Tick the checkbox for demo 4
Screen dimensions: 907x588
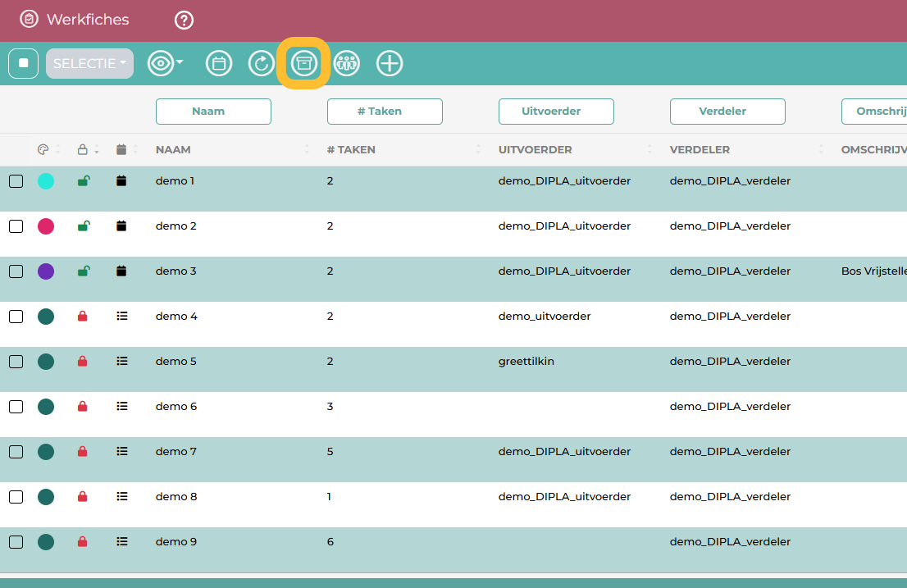16,317
